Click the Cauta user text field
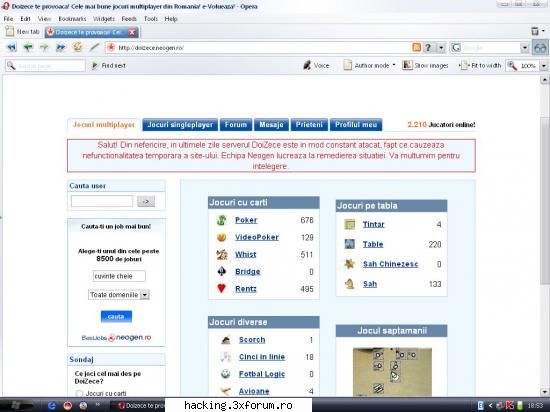This screenshot has width=550, height=412. (102, 201)
